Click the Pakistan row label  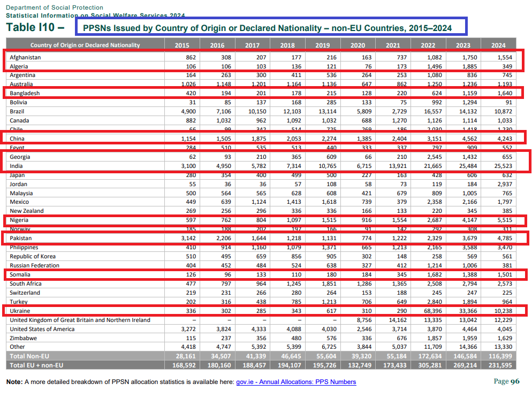pos(20,239)
